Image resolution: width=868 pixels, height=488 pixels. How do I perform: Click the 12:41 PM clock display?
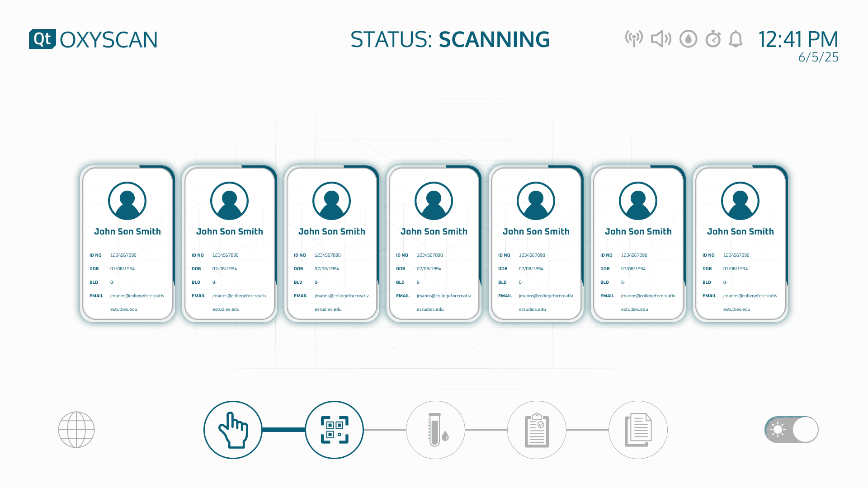[798, 39]
